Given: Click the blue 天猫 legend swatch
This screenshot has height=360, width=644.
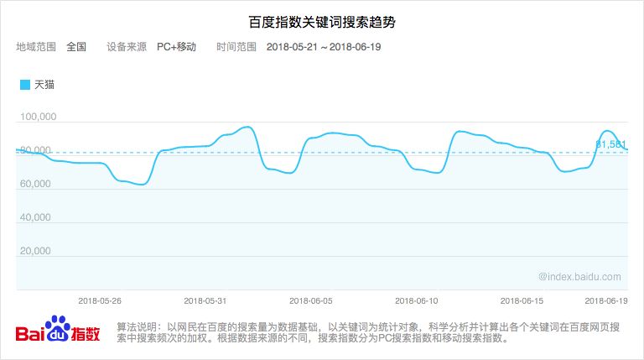Looking at the screenshot, I should tap(25, 85).
